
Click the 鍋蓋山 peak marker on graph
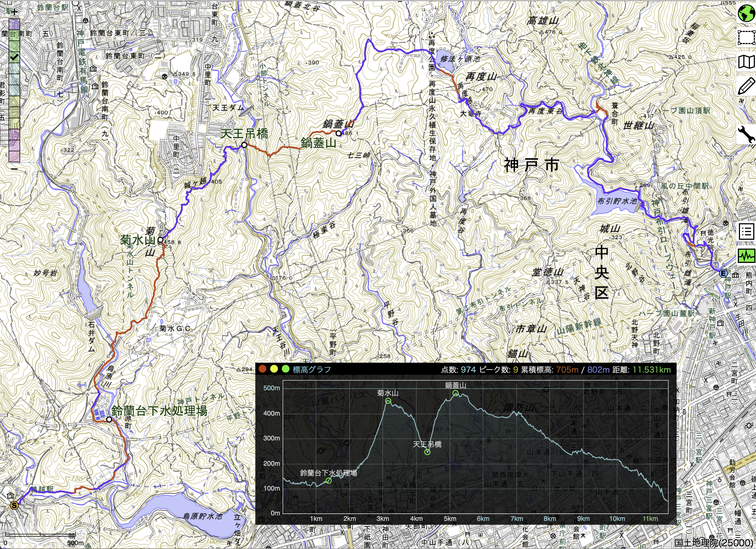point(455,393)
